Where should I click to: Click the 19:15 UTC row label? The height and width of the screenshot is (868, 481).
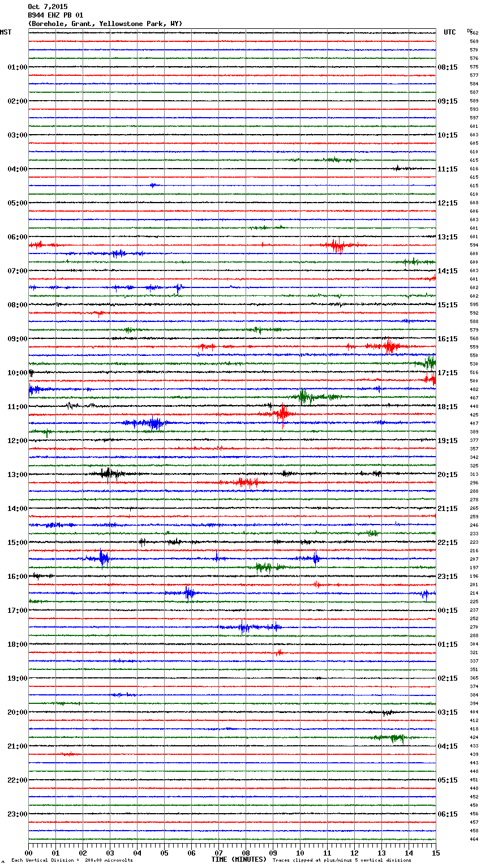click(x=448, y=441)
